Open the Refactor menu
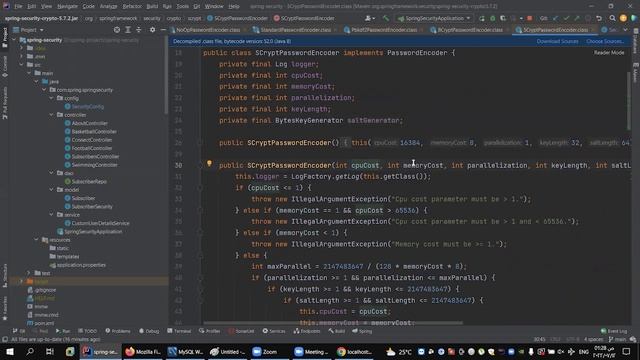The image size is (640, 360). (132, 7)
